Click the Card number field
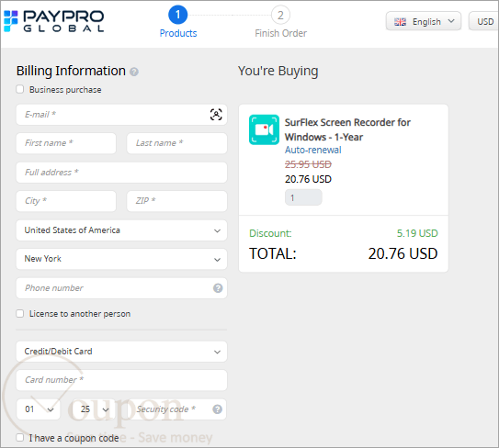Viewport: 499px width, 448px height. 121,380
